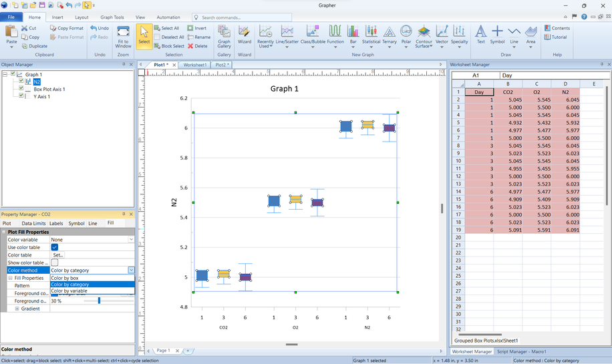Open the Graph Gallery
This screenshot has width=612, height=364.
[x=224, y=35]
